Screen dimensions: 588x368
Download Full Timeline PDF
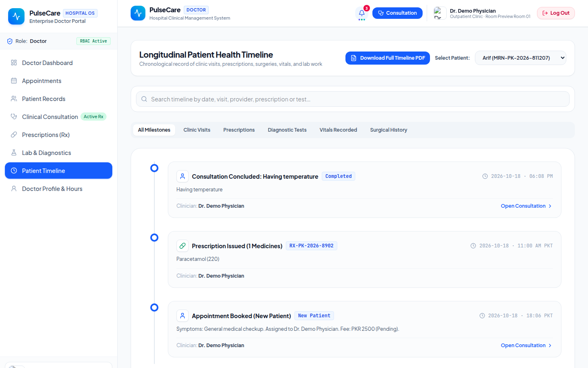(388, 58)
